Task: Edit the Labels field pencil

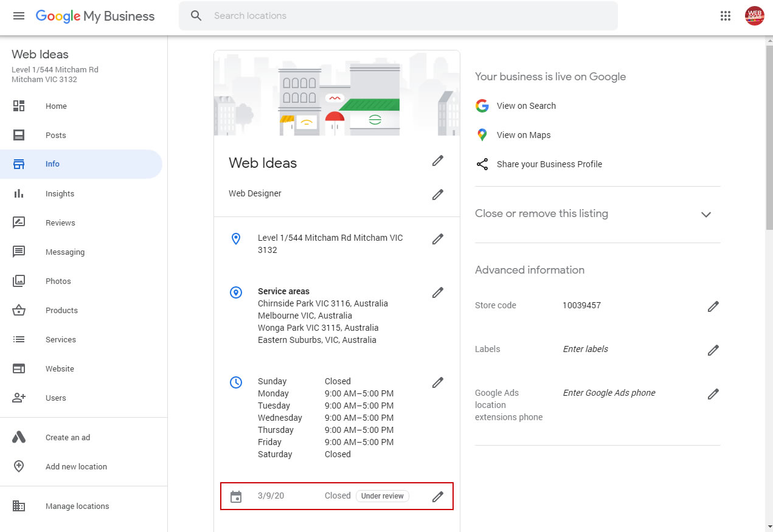Action: [713, 350]
